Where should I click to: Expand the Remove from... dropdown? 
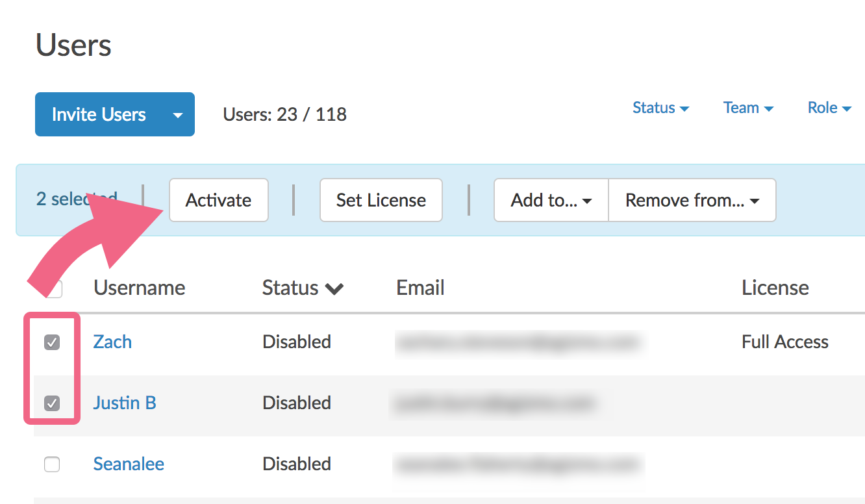(692, 200)
